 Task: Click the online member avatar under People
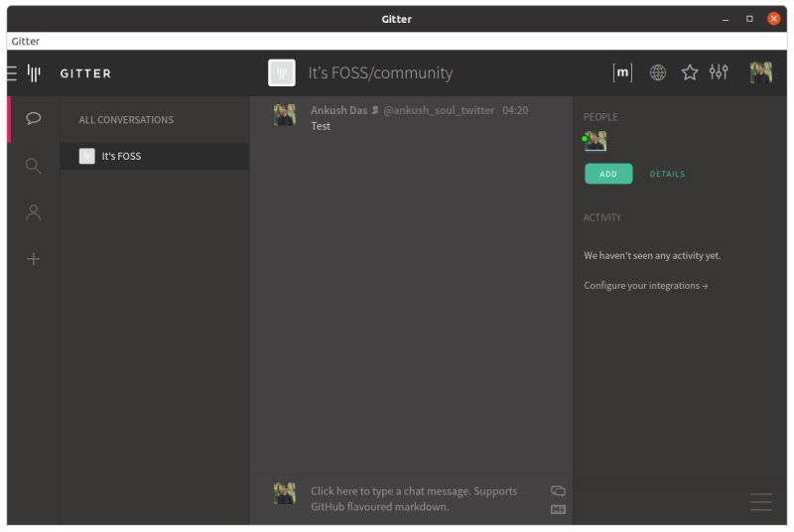(x=595, y=141)
